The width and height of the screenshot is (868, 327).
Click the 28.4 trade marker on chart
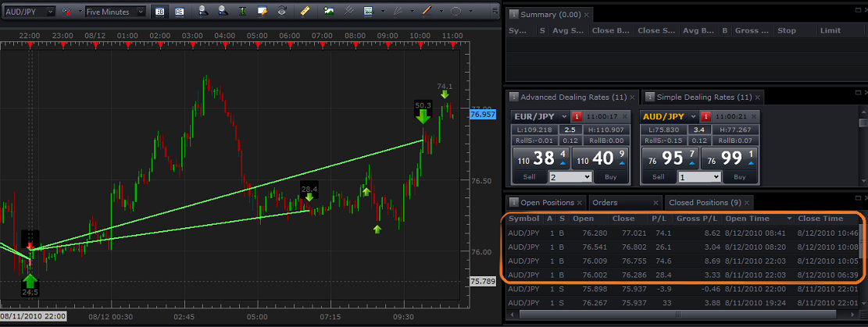(309, 193)
